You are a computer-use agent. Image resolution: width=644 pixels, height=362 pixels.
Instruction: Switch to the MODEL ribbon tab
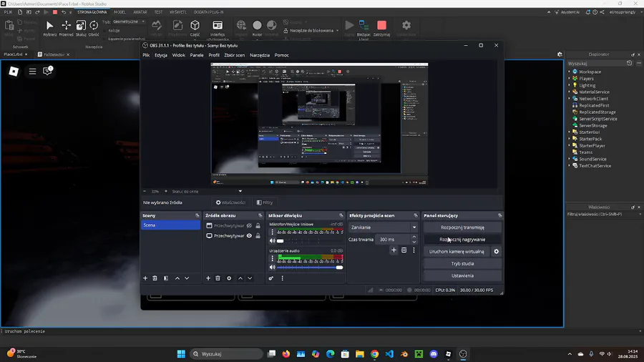119,12
